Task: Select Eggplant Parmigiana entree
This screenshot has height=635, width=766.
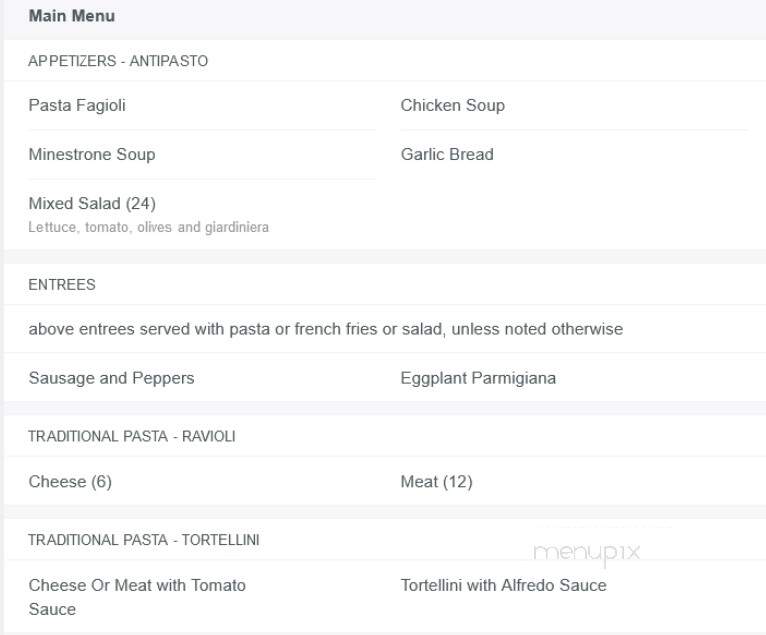Action: coord(478,378)
